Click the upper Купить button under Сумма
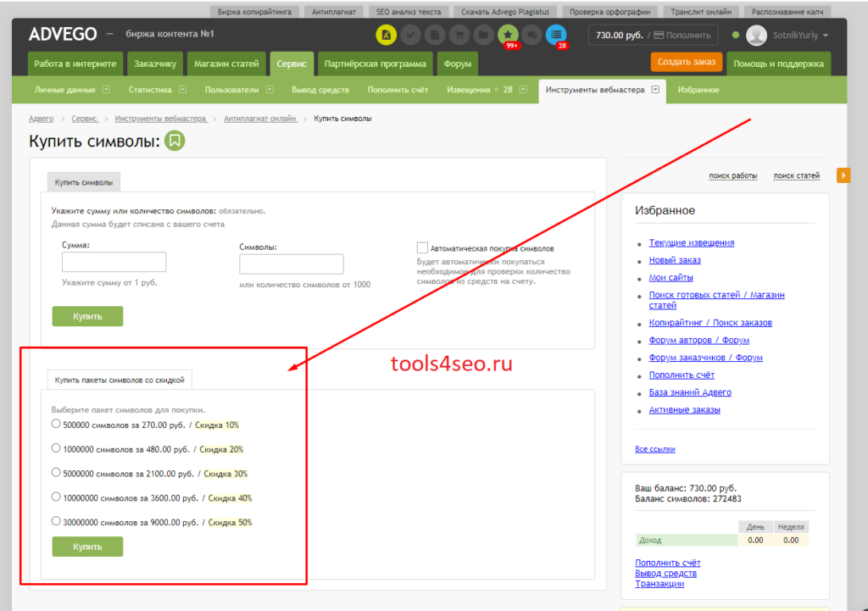868x611 pixels. (x=87, y=316)
